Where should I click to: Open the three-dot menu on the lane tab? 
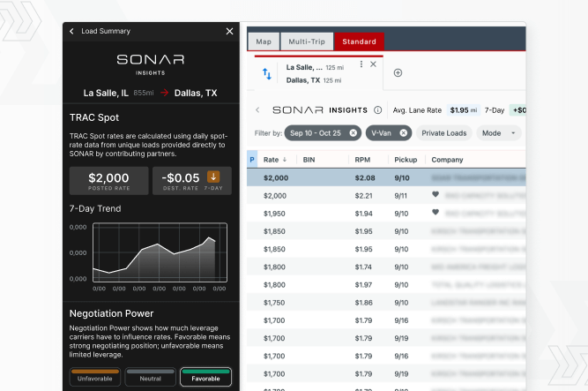pos(361,64)
